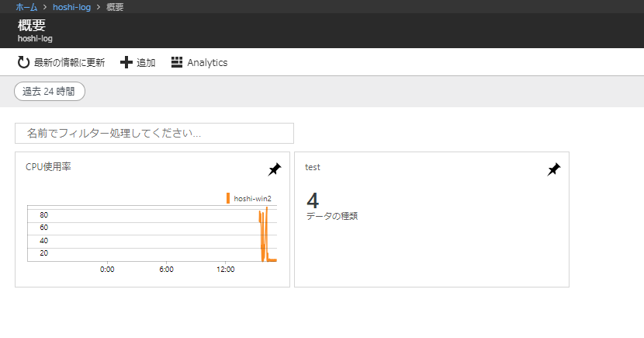Navigate to hoshi-log breadcrumb

click(x=71, y=7)
